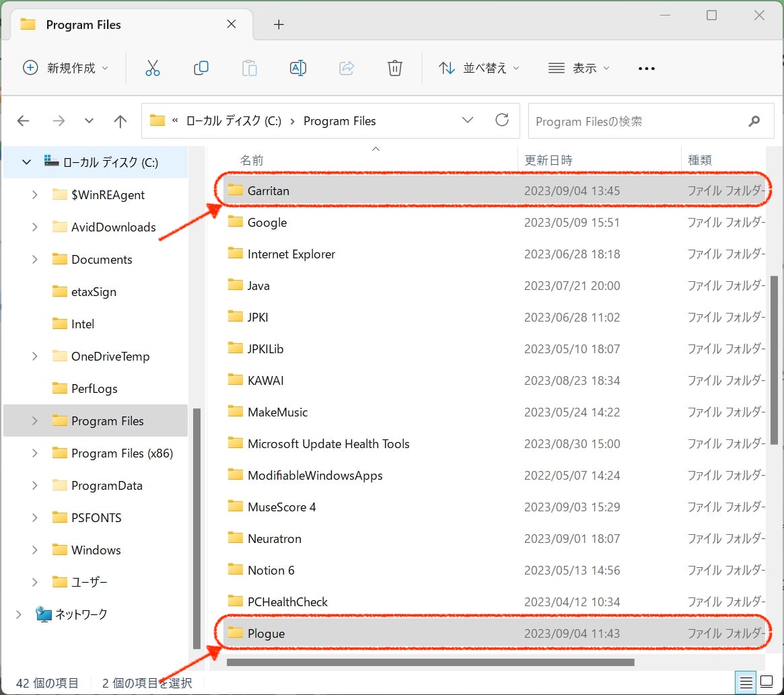This screenshot has height=695, width=784.
Task: Click the Cut scissors icon
Action: [x=153, y=68]
